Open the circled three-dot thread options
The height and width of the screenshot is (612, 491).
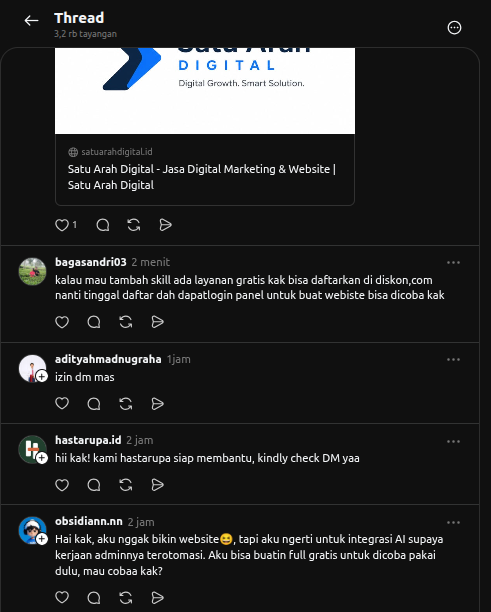tap(454, 28)
